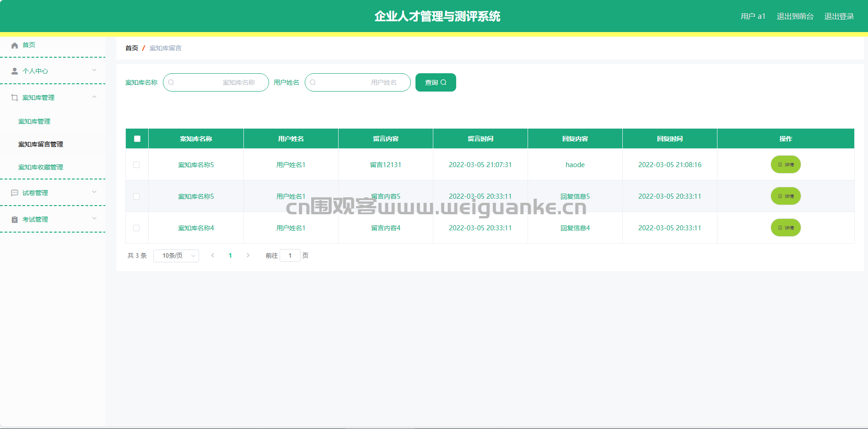This screenshot has width=868, height=429.
Task: Toggle the select-all checkbox in table header
Action: pos(137,139)
